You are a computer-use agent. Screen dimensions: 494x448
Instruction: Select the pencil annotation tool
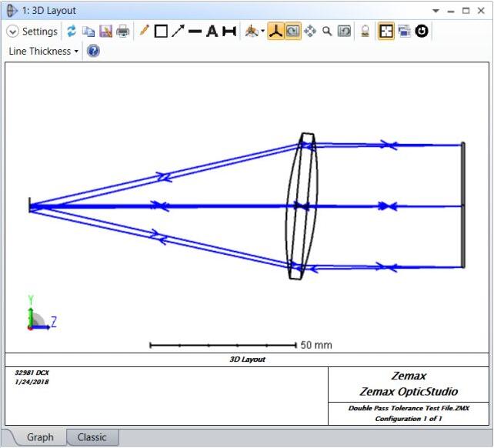point(144,31)
